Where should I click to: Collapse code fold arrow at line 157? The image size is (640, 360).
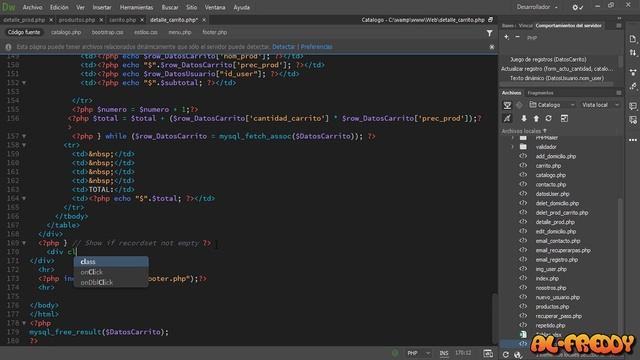(24, 136)
